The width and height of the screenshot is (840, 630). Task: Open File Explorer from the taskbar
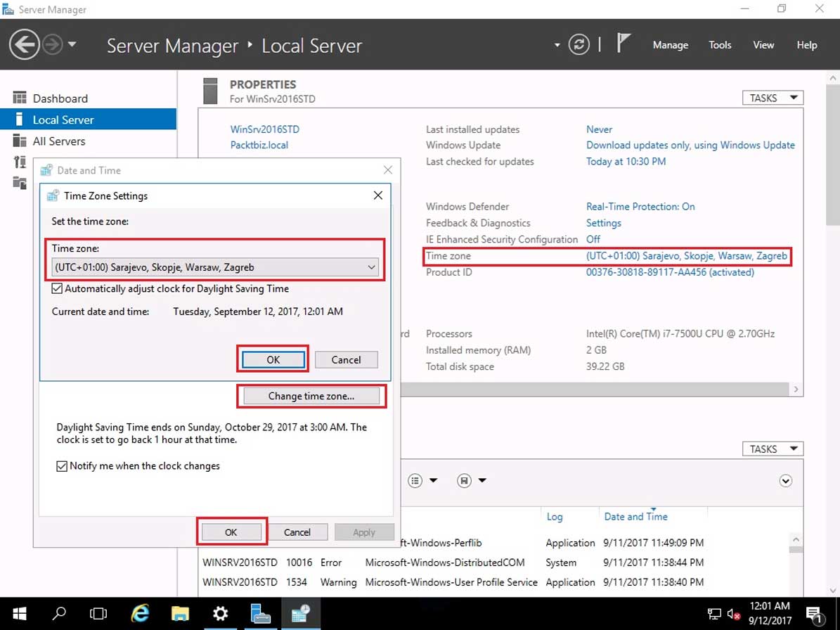pyautogui.click(x=181, y=613)
